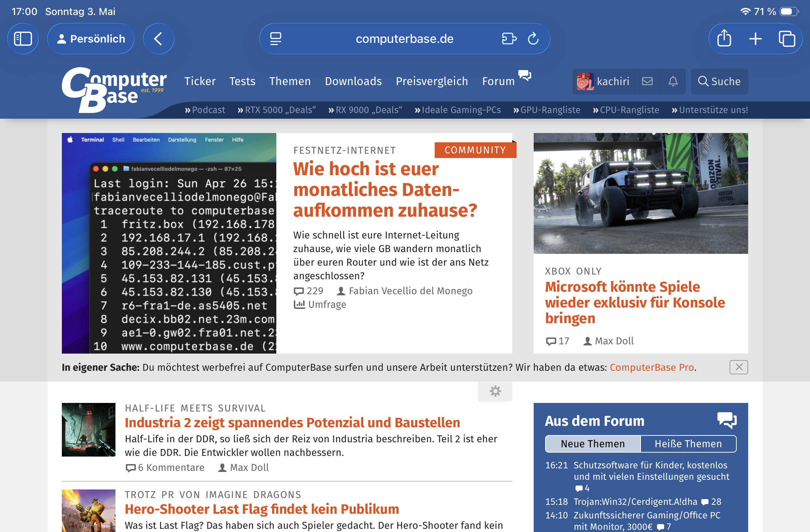The width and height of the screenshot is (810, 532).
Task: Tap the computerbase.de address field
Action: pos(405,39)
